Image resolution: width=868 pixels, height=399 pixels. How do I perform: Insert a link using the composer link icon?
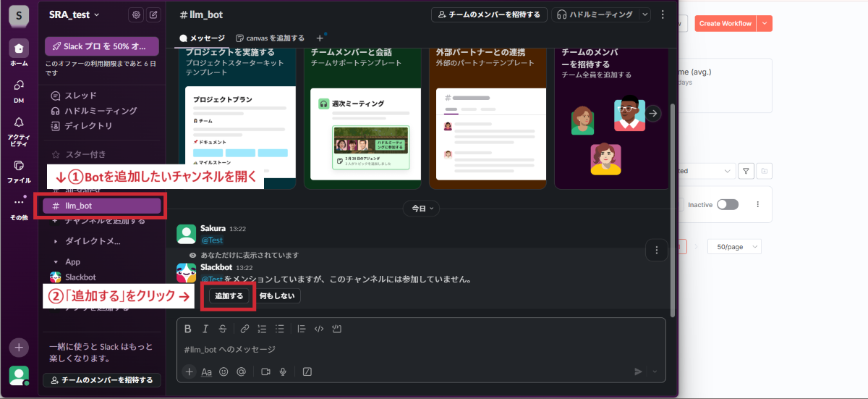pos(244,329)
